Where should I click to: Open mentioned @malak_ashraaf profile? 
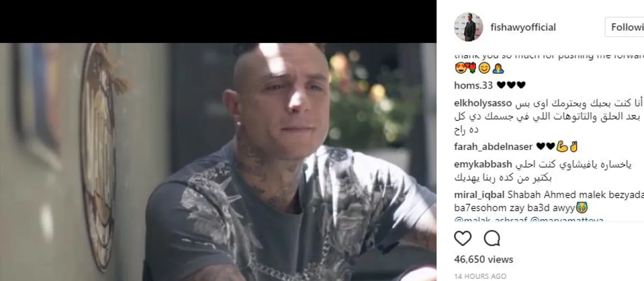(x=484, y=220)
